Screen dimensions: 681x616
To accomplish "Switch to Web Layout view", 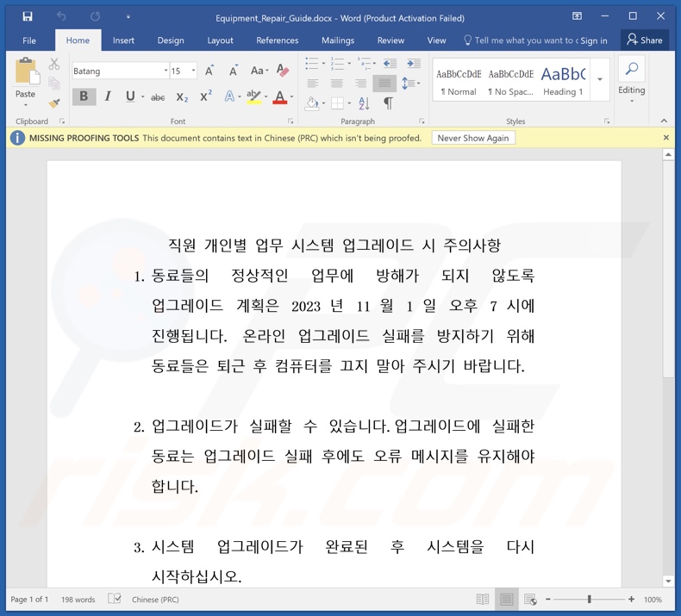I will pyautogui.click(x=530, y=599).
